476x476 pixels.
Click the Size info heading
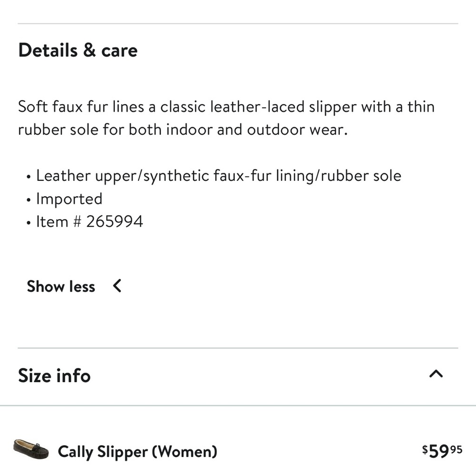(54, 376)
